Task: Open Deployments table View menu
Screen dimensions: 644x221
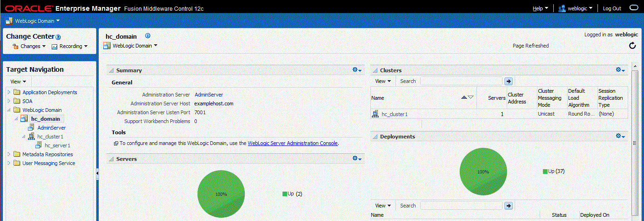Action: [383, 205]
